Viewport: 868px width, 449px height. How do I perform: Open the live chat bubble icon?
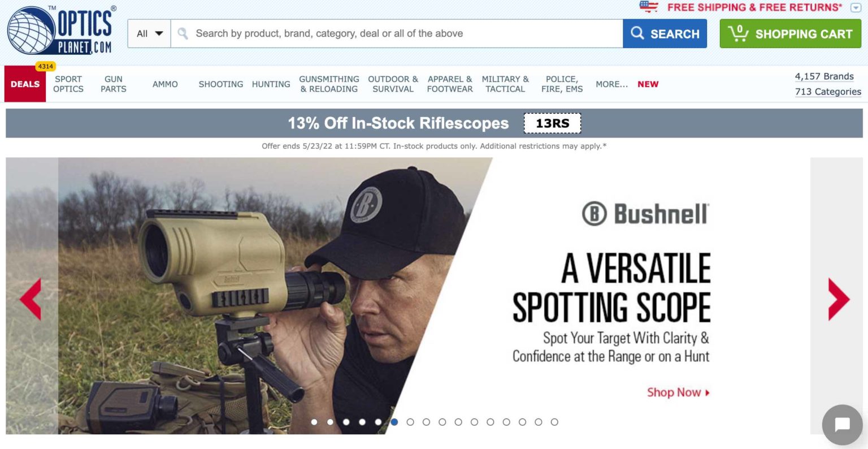point(842,424)
